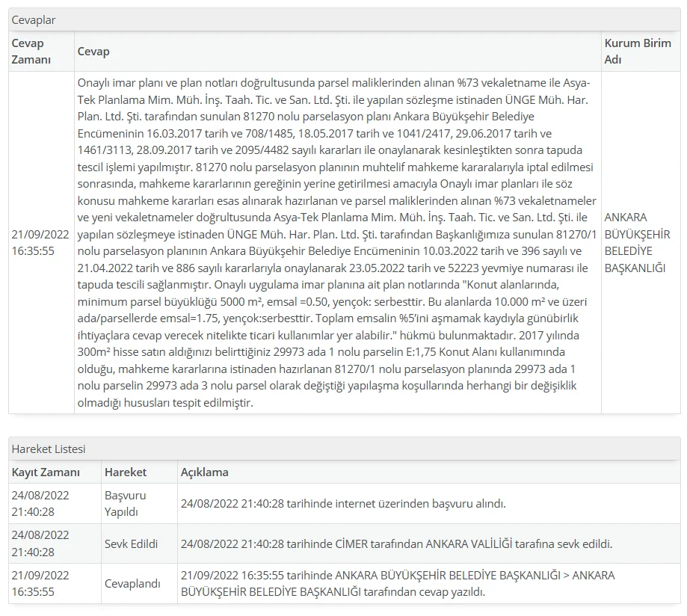Image resolution: width=687 pixels, height=616 pixels.
Task: Select the Sevk Edildi action cell
Action: pos(132,543)
